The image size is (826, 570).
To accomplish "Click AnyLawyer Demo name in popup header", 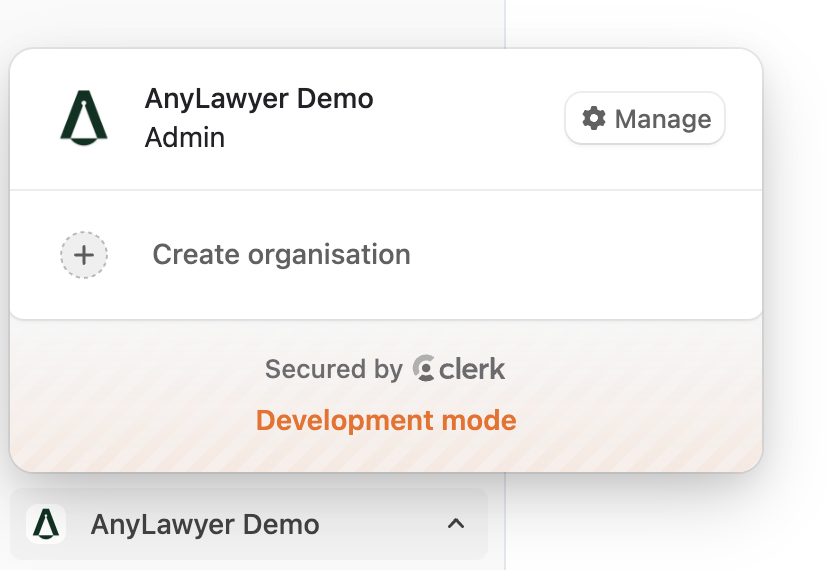I will point(259,99).
